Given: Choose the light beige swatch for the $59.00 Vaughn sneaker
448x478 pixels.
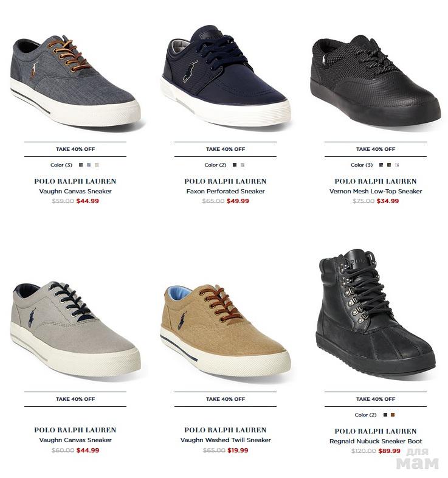Looking at the screenshot, I should [97, 165].
